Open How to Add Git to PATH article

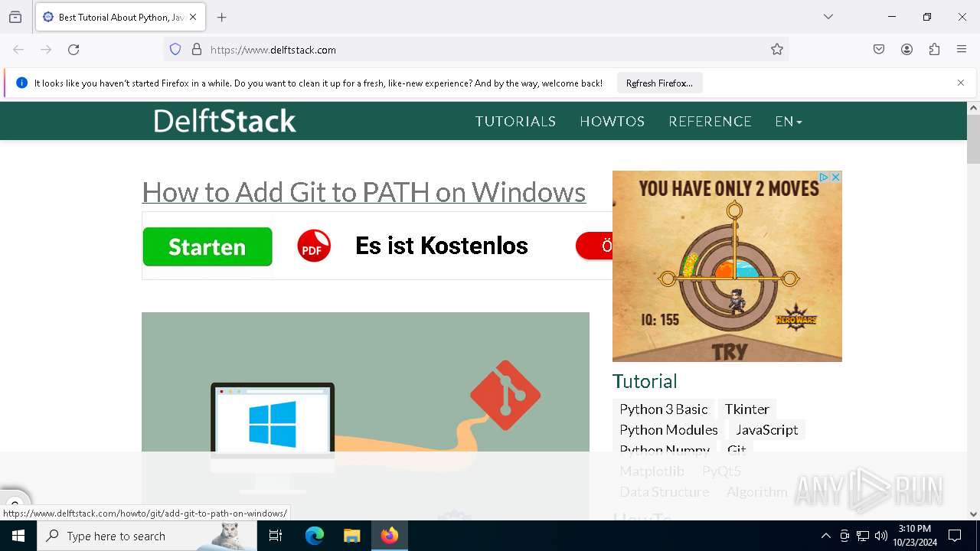click(x=364, y=192)
